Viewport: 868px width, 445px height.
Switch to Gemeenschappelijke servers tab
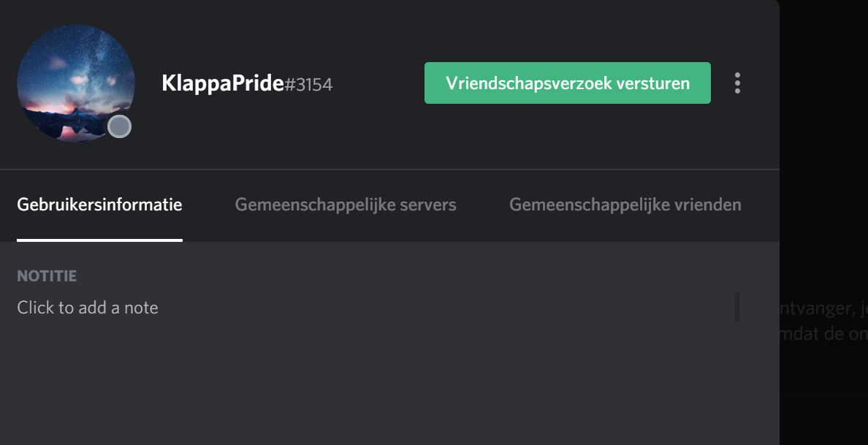coord(346,205)
